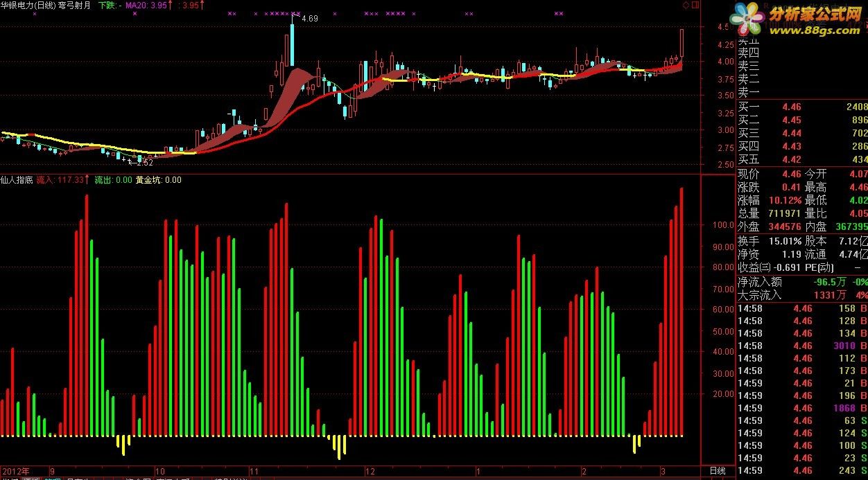Click the 净流入额 -96.5万 row
This screenshot has width=868, height=480.
point(801,282)
